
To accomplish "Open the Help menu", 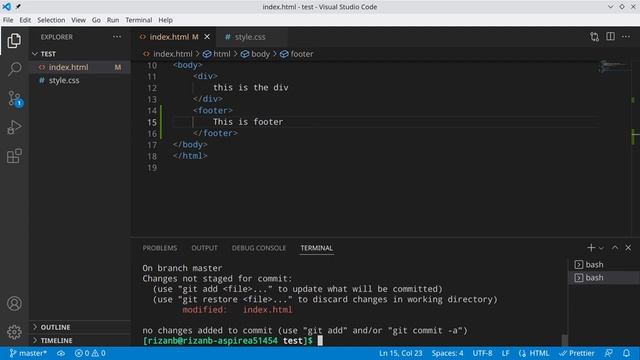I will [x=165, y=20].
